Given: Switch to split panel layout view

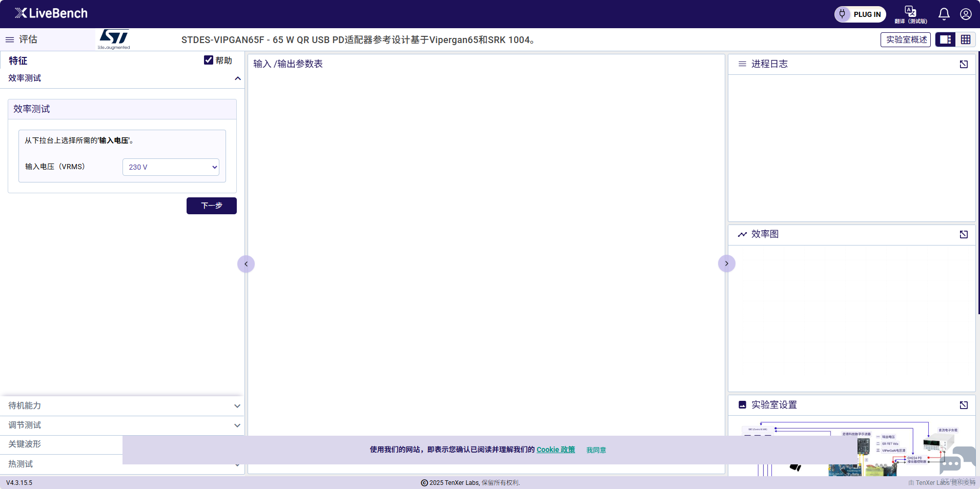Looking at the screenshot, I should click(946, 39).
